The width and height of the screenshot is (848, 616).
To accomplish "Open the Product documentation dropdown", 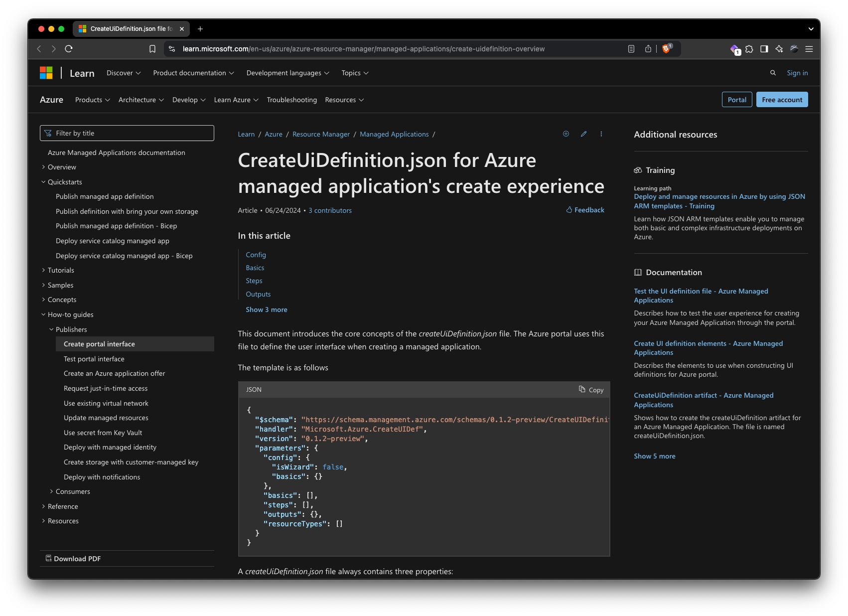I will tap(193, 73).
